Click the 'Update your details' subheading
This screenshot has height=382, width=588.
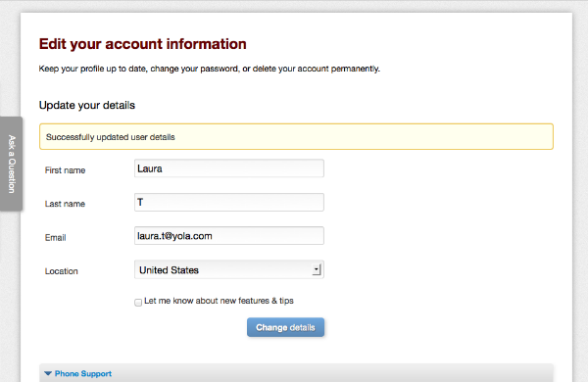click(x=87, y=106)
